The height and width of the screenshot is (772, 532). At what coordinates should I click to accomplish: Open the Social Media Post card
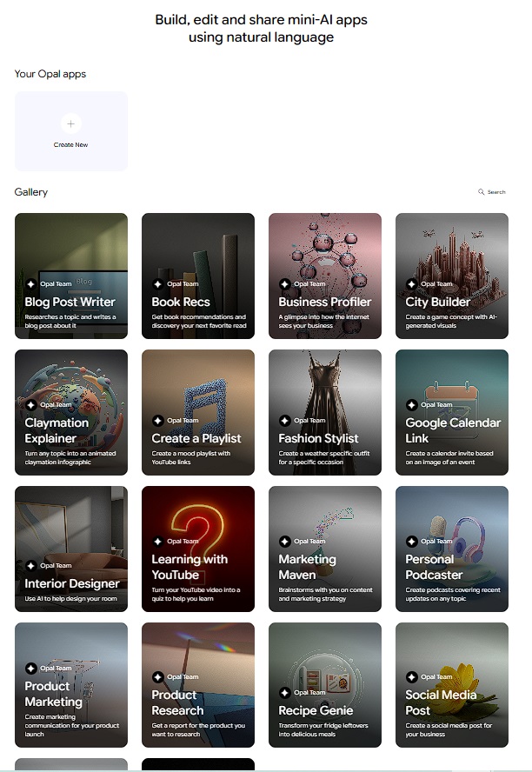tap(452, 685)
